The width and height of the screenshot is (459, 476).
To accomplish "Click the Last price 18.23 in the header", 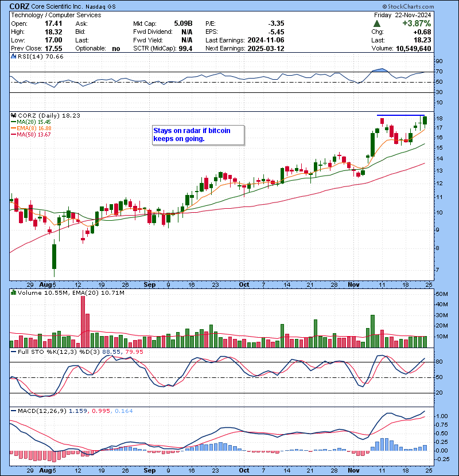I will (x=422, y=40).
